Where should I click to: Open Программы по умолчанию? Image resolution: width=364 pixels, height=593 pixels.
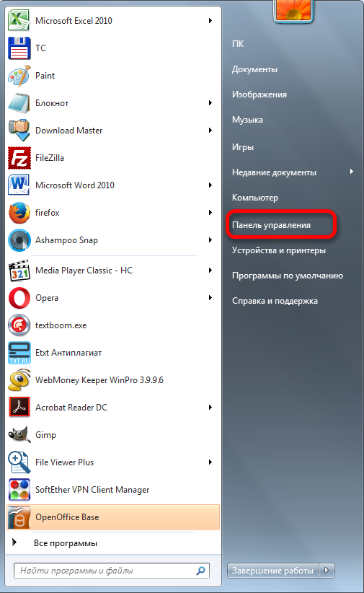[288, 276]
